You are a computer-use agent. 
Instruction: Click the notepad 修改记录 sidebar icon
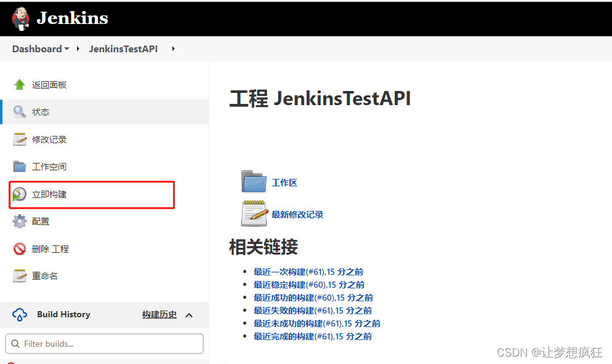point(20,139)
